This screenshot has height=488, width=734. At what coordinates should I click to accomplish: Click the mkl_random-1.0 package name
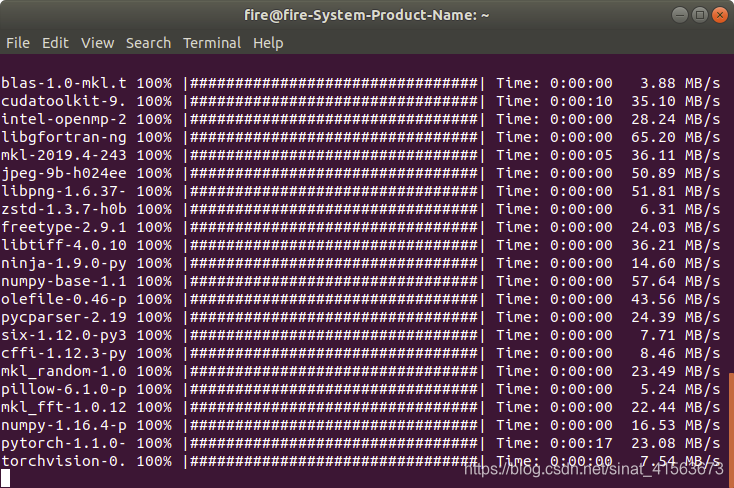pos(64,371)
